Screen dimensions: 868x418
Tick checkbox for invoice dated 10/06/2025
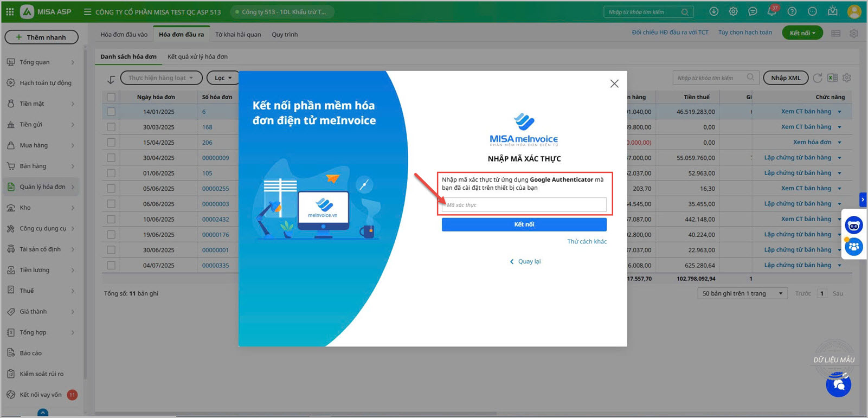[111, 219]
